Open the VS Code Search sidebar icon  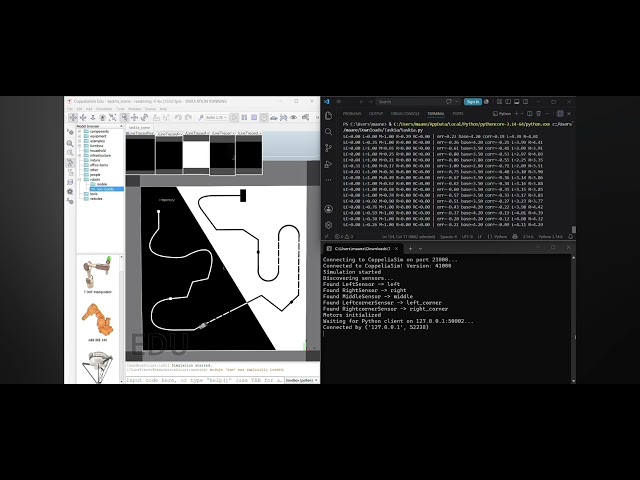click(329, 132)
